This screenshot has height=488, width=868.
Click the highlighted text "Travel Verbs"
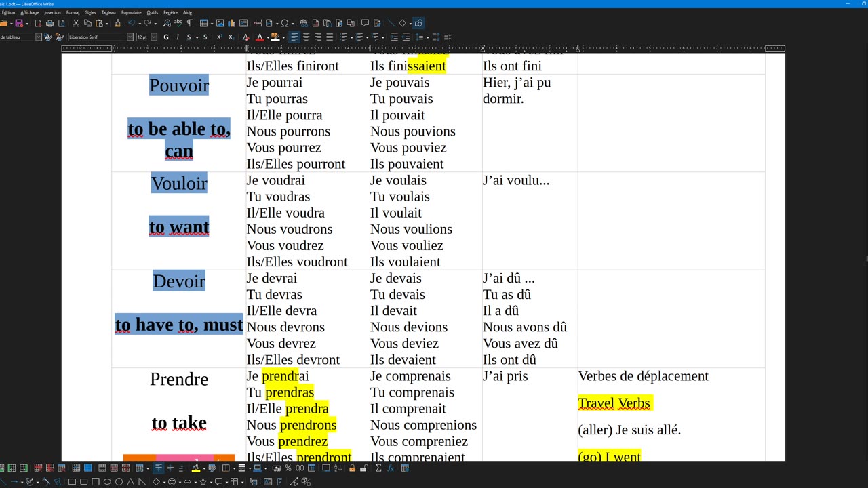(614, 403)
